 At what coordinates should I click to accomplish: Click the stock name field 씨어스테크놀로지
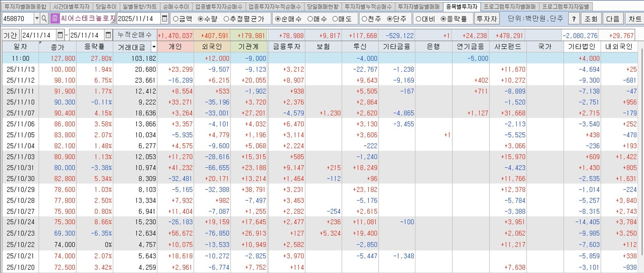88,19
